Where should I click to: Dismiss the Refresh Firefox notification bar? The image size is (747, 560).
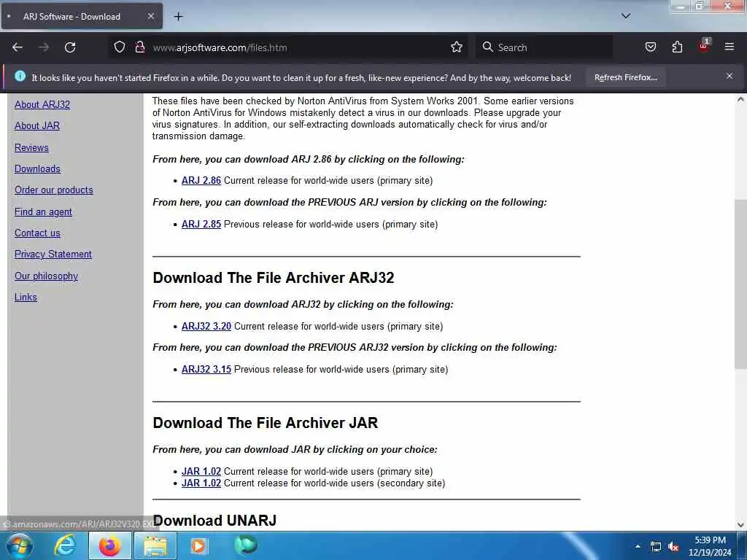point(729,76)
